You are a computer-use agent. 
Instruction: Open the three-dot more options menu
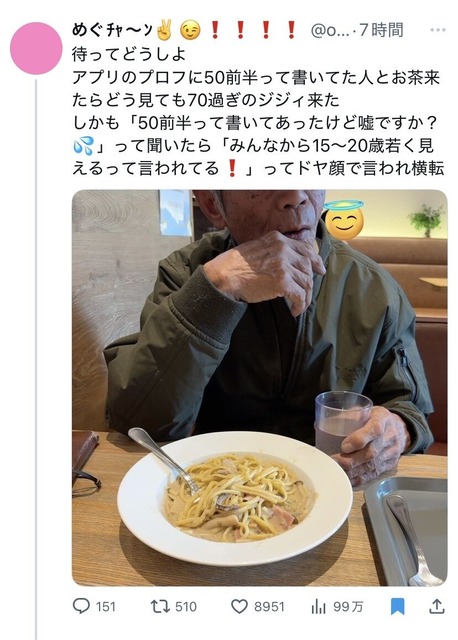coord(438,30)
